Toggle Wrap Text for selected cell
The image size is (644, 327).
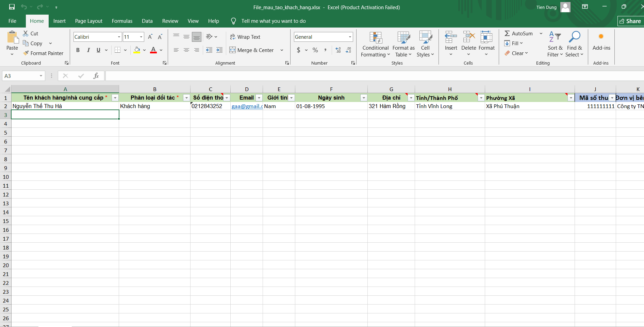[x=245, y=37]
